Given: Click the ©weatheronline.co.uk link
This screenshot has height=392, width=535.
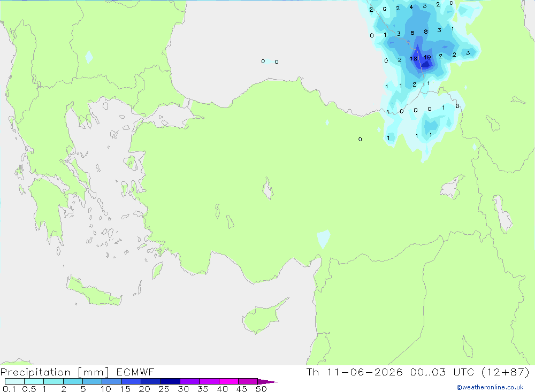Looking at the screenshot, I should click(x=490, y=387).
